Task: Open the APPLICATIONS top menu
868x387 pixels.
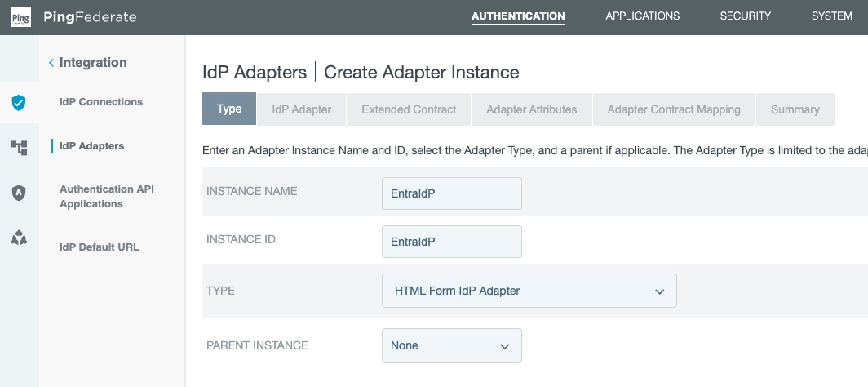Action: coord(642,16)
